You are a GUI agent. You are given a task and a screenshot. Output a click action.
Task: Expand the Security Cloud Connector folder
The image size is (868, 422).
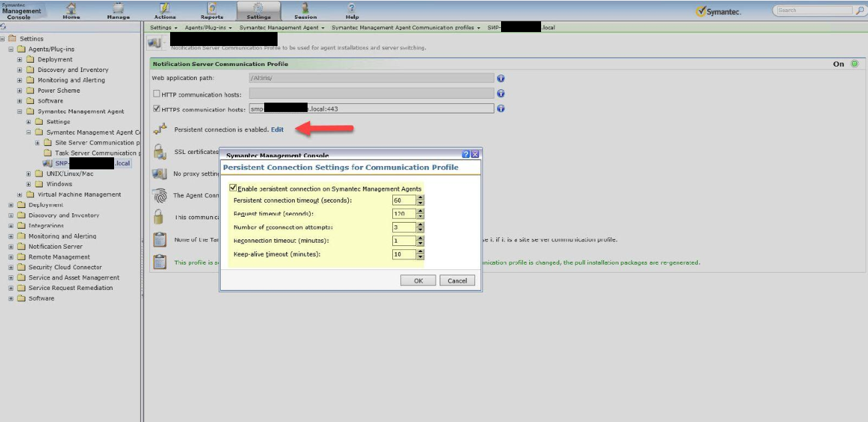(11, 267)
